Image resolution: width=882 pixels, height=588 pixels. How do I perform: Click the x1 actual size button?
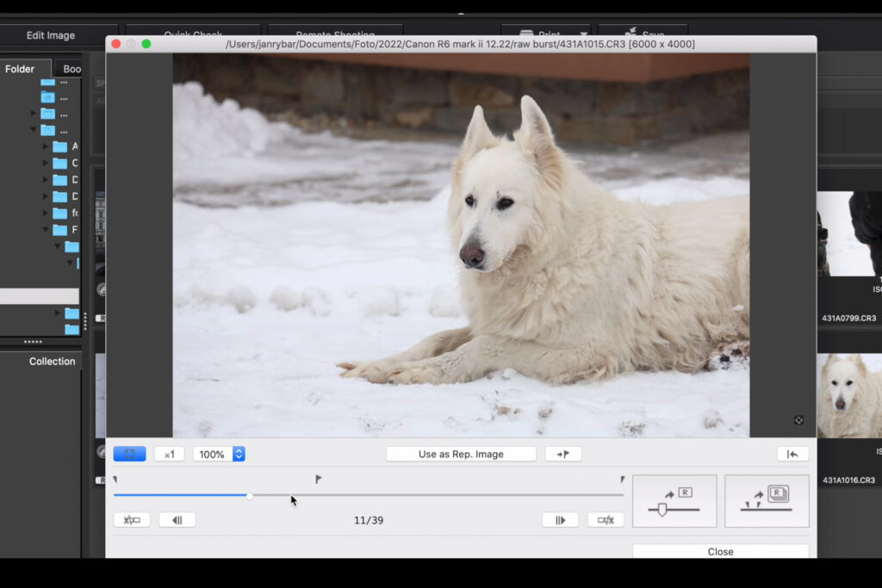point(169,454)
